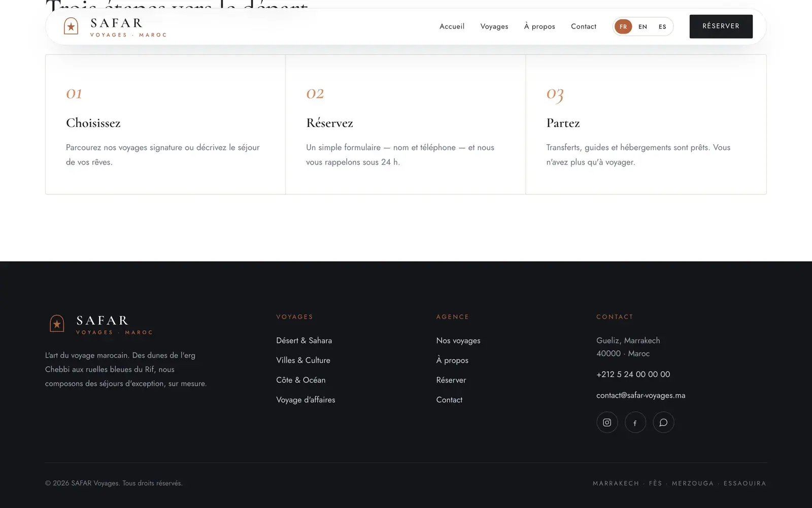Open the Villes & Culture footer link
The image size is (812, 508).
pos(303,360)
